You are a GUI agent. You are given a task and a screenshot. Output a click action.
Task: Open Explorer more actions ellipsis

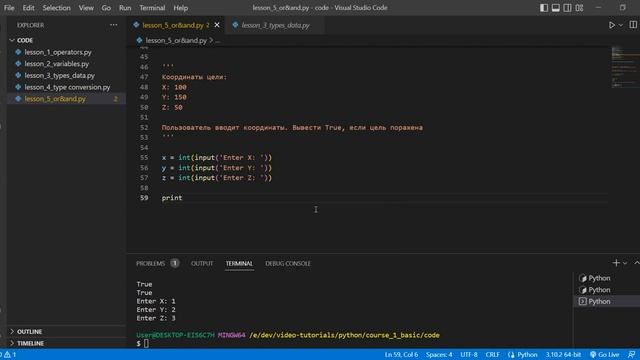(x=113, y=25)
